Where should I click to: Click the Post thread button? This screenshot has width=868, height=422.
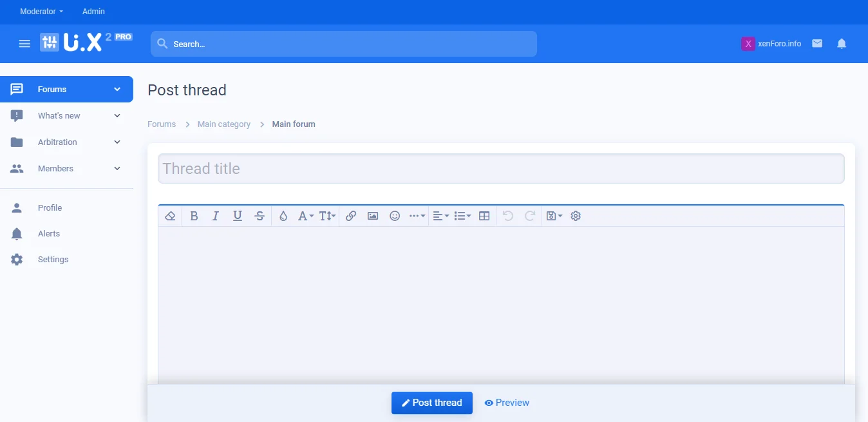pos(431,403)
